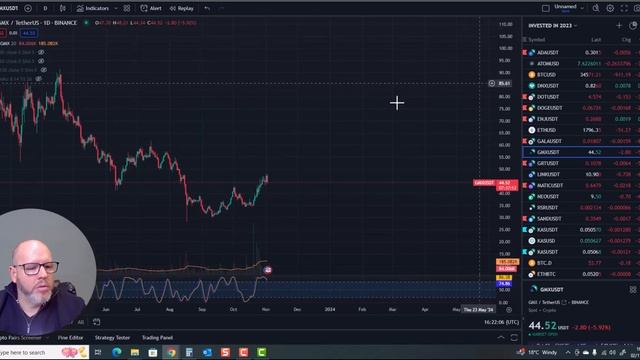Open File Explorer from the taskbar
The width and height of the screenshot is (640, 360).
pyautogui.click(x=135, y=352)
